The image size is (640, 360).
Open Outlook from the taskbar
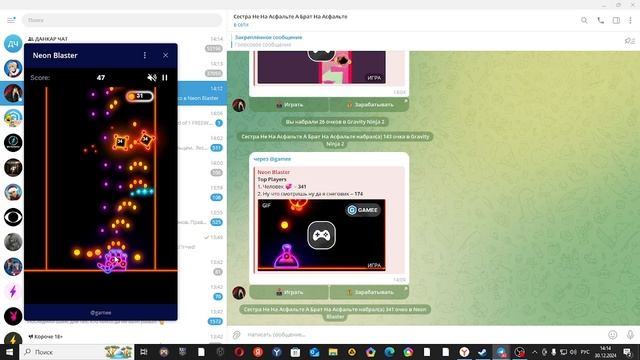tap(314, 352)
